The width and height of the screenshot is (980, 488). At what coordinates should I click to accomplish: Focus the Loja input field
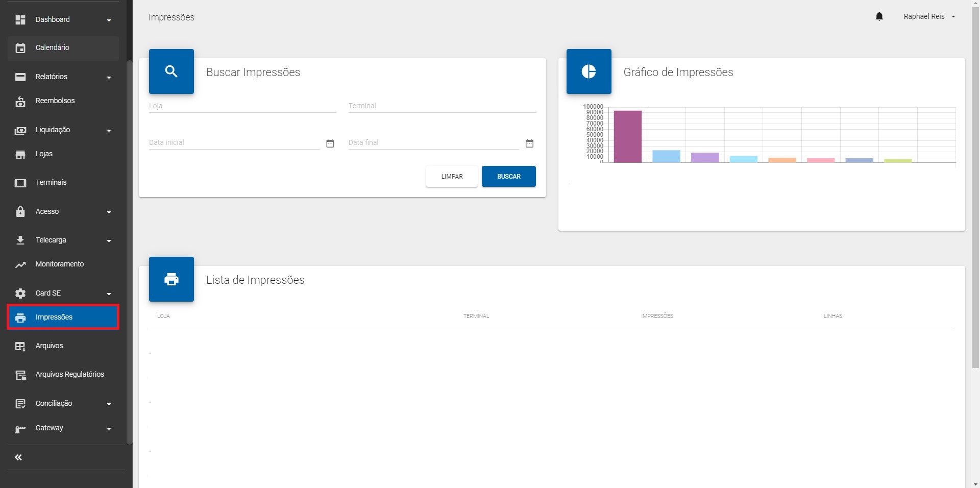(242, 106)
